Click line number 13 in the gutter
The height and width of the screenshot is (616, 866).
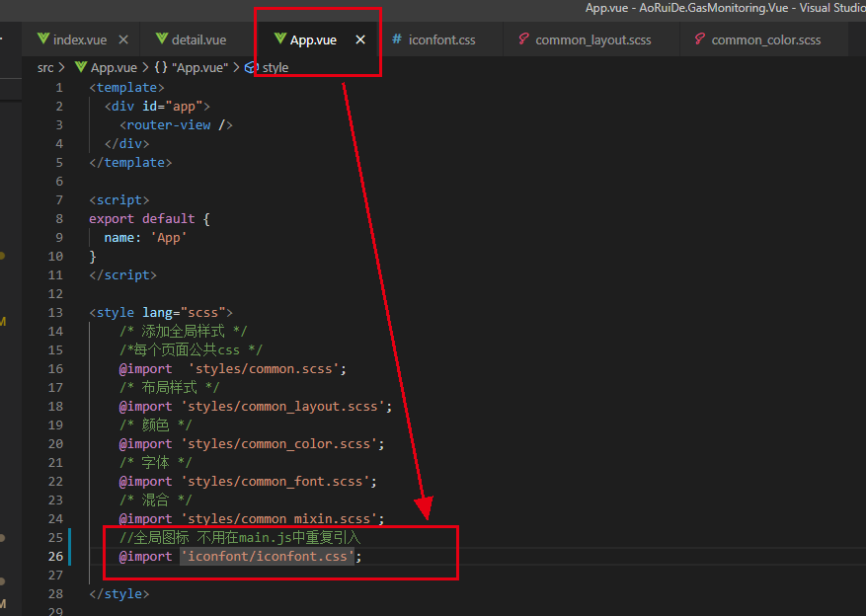[x=55, y=312]
